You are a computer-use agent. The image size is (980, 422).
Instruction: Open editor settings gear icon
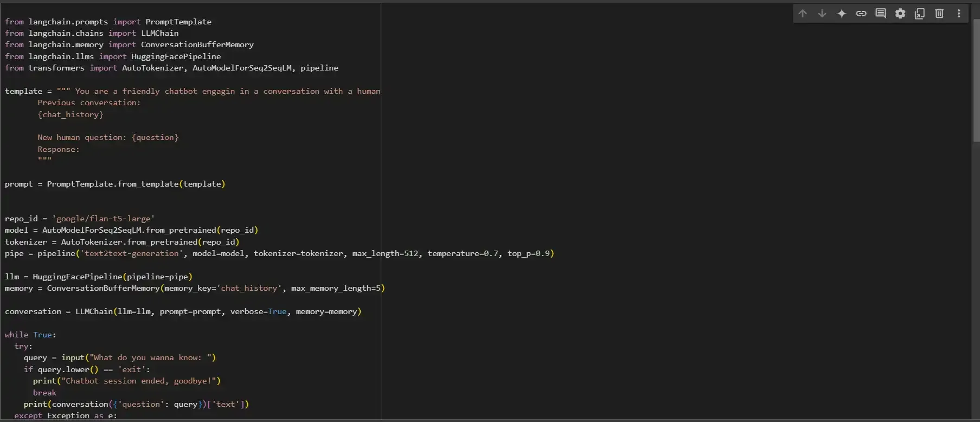pos(900,14)
